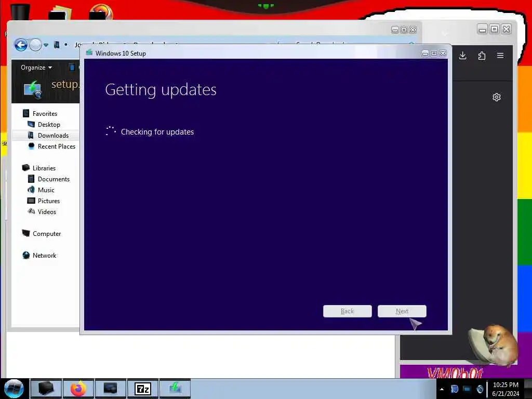
Task: Click Explorer's forward navigation arrow
Action: 35,45
